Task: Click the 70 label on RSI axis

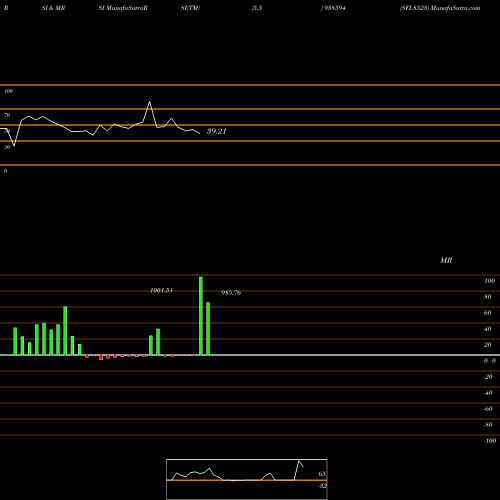Action: point(7,115)
